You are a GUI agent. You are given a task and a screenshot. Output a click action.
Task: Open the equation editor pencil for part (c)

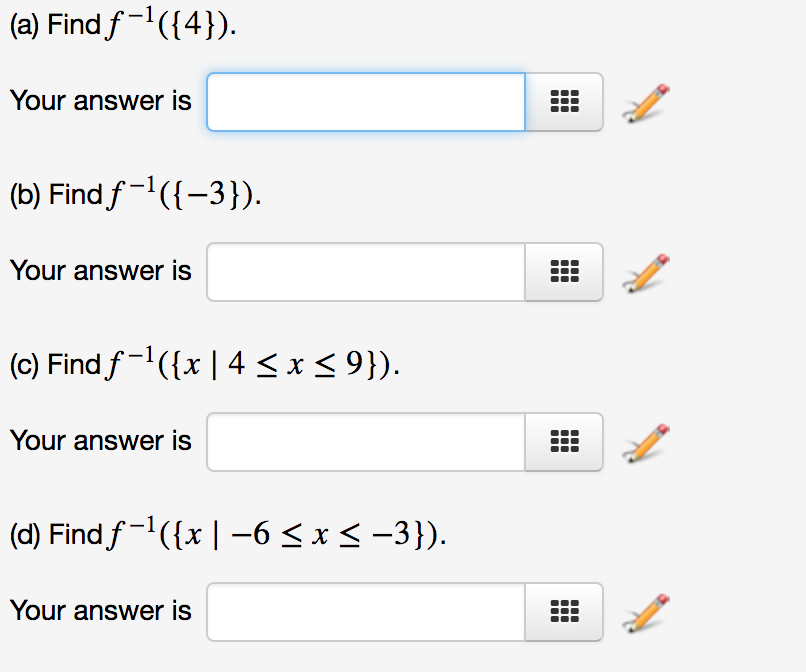[x=645, y=441]
